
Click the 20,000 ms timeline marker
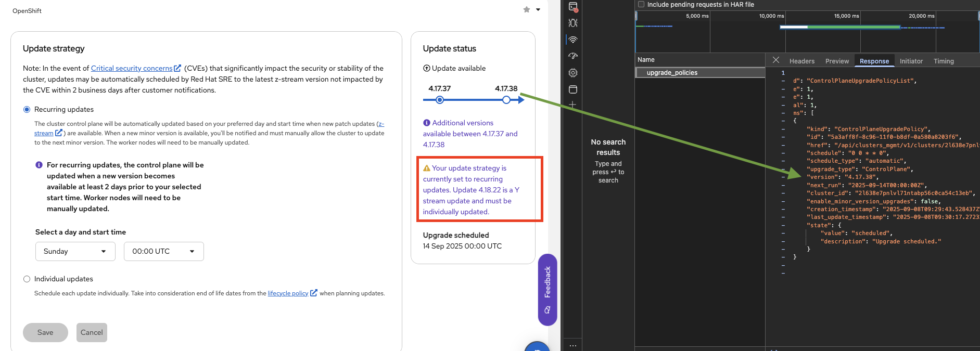click(x=921, y=16)
